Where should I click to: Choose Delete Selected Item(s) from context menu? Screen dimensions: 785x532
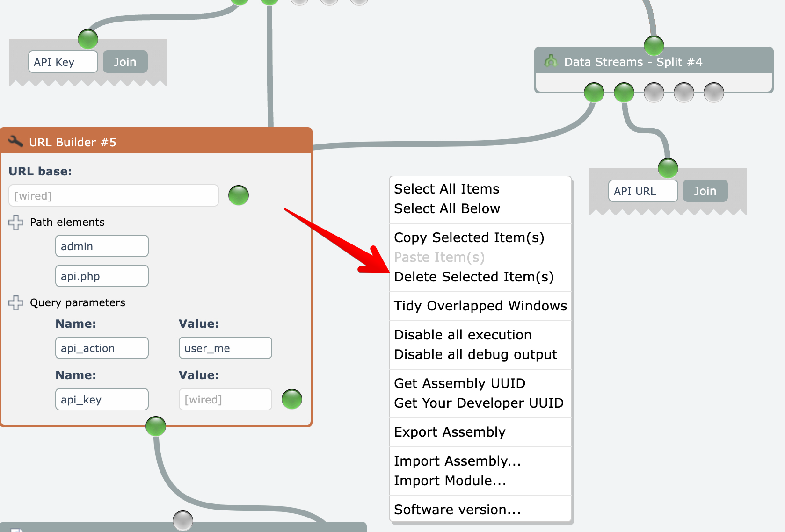(474, 277)
